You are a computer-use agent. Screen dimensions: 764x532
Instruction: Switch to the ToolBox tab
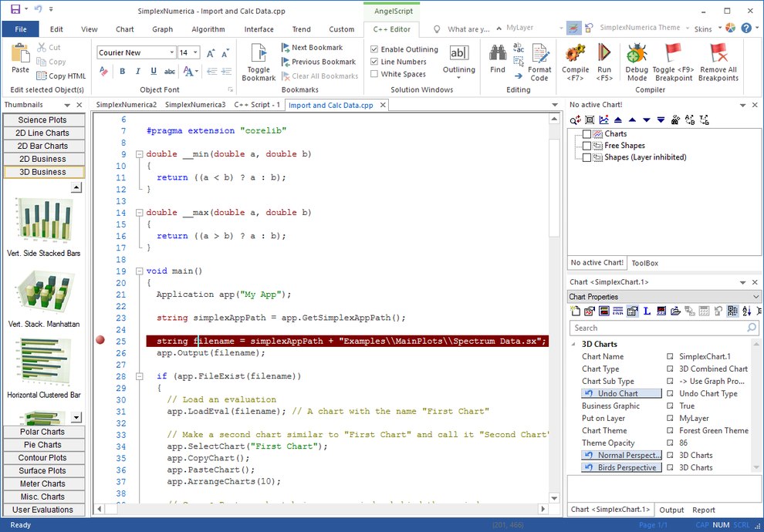[x=644, y=263]
